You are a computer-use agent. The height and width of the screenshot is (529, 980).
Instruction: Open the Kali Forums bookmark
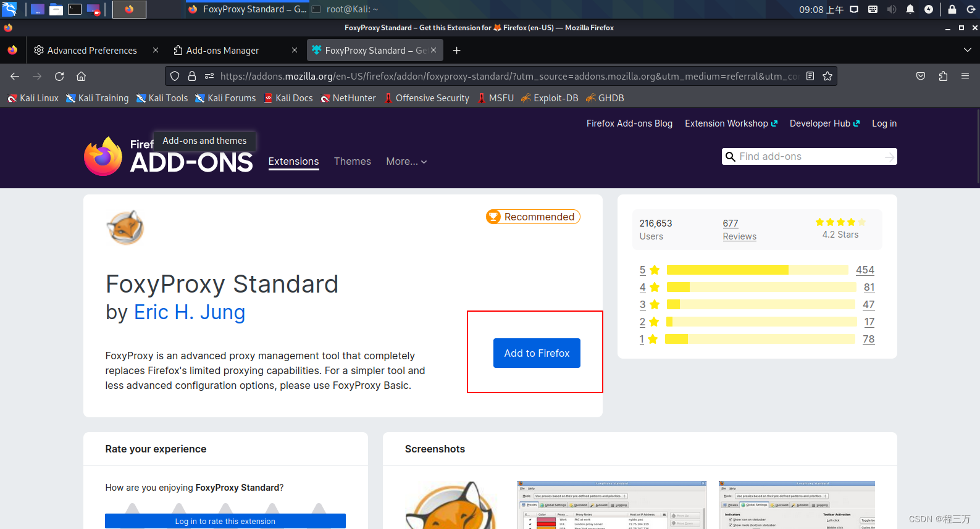coord(225,98)
